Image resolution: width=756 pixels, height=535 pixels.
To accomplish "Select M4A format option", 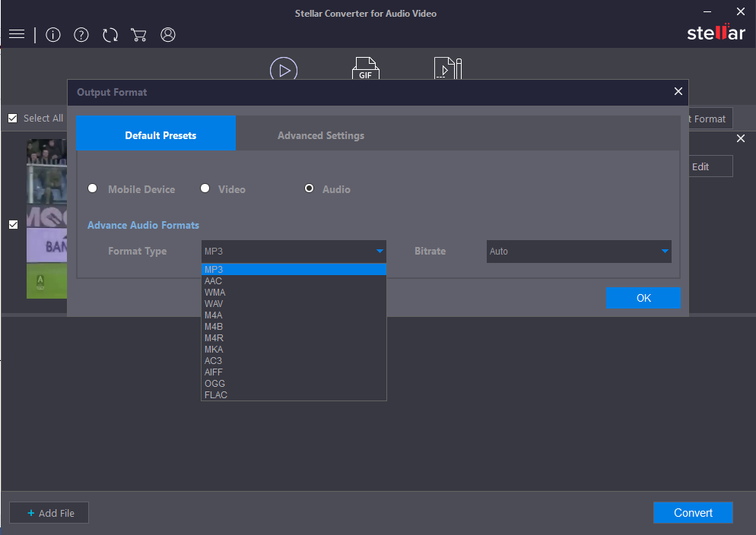I will coord(294,315).
